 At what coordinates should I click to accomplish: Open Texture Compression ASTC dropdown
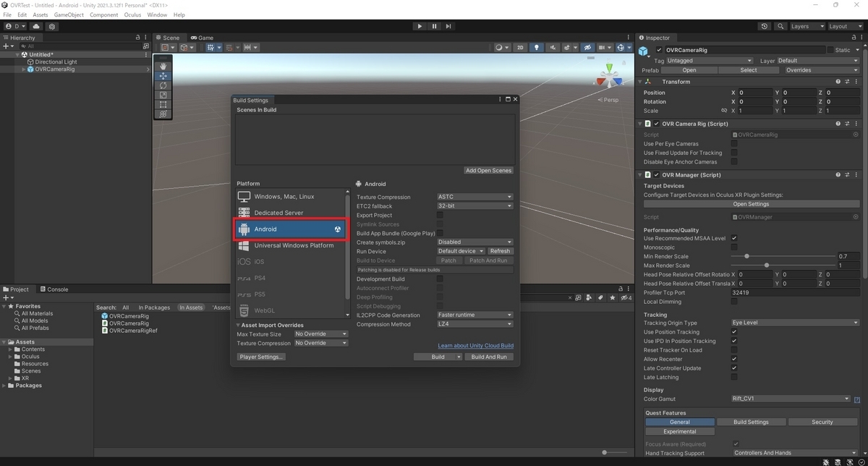(x=475, y=197)
